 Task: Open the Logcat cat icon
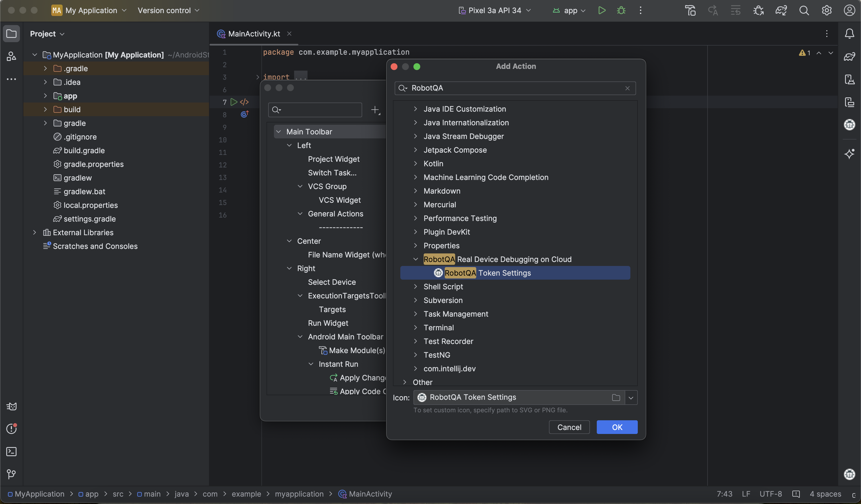tap(11, 406)
